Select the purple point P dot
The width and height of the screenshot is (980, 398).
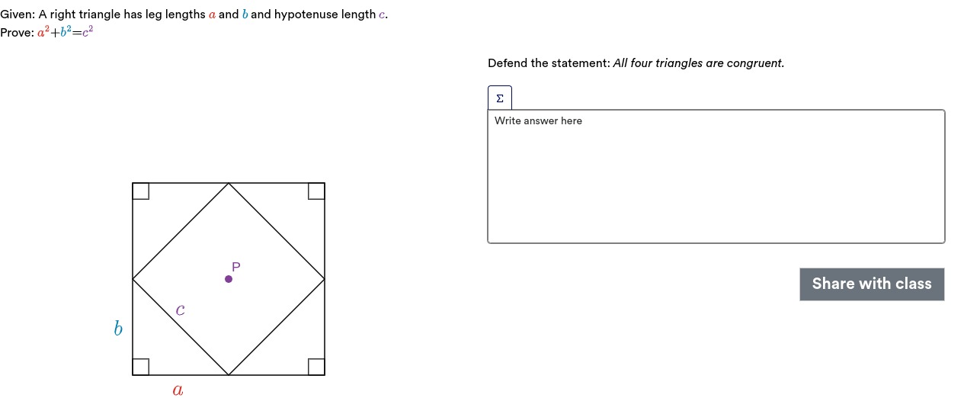pos(229,279)
